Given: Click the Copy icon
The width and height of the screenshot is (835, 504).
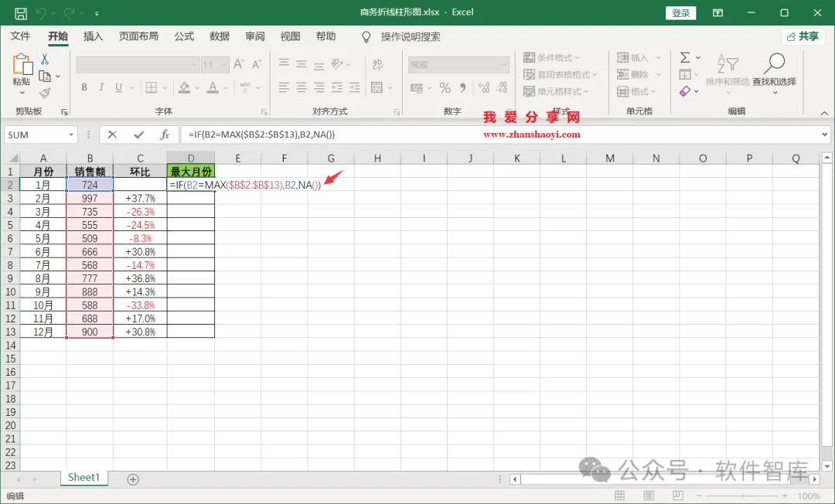Looking at the screenshot, I should [46, 76].
